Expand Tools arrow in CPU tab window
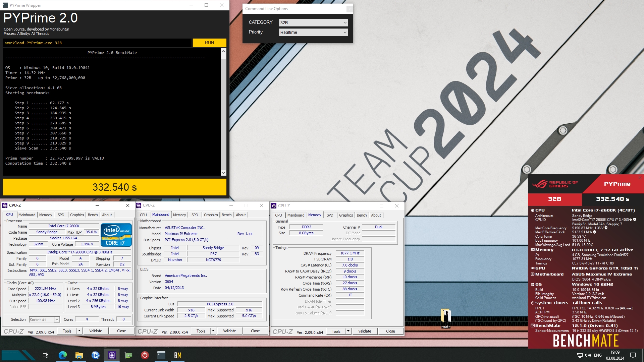The height and width of the screenshot is (362, 644). tap(79, 331)
